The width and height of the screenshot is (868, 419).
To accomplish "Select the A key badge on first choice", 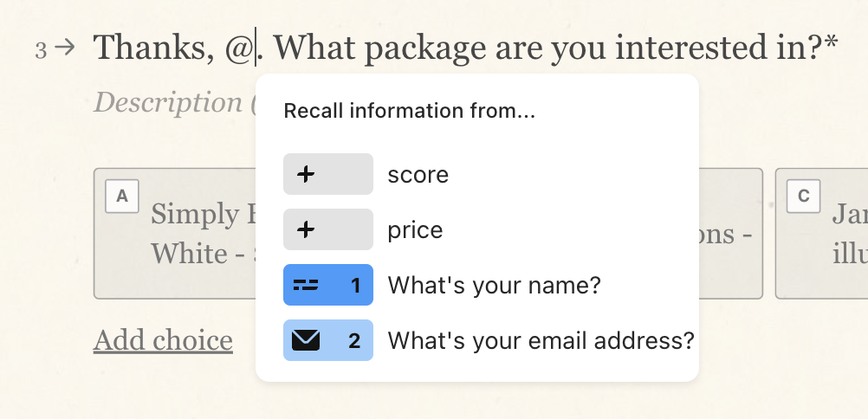I will 122,196.
